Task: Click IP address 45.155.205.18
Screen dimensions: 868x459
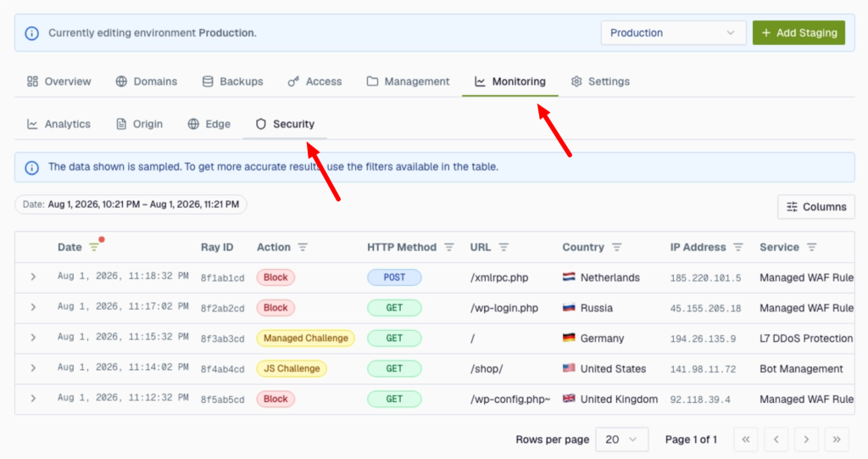Action: coord(705,308)
